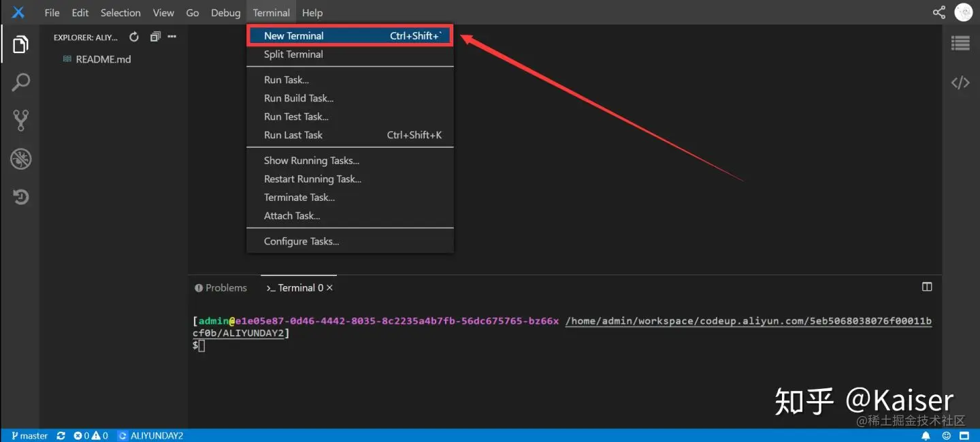Toggle bottom panel layout icon in status bar

(963, 436)
